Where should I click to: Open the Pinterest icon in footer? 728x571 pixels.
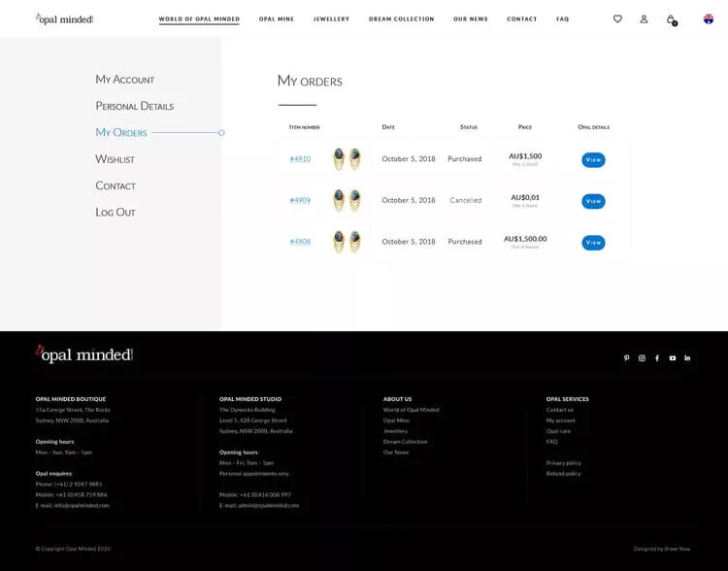tap(626, 357)
